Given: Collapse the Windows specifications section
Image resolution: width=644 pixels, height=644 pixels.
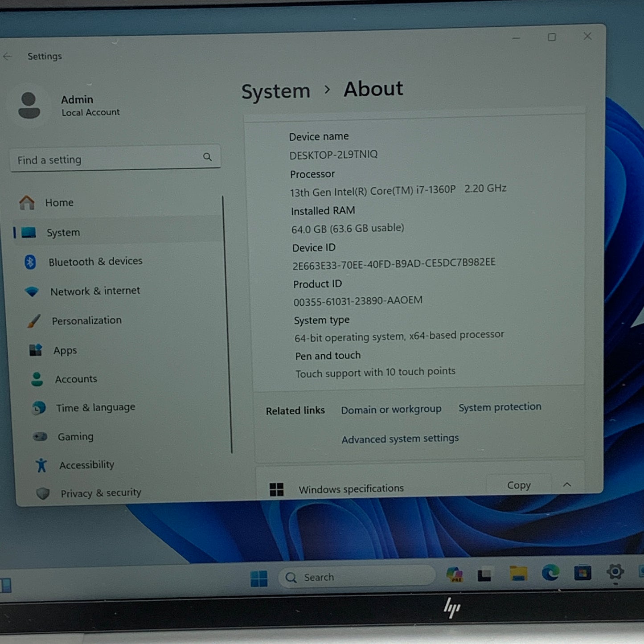Looking at the screenshot, I should (x=567, y=484).
